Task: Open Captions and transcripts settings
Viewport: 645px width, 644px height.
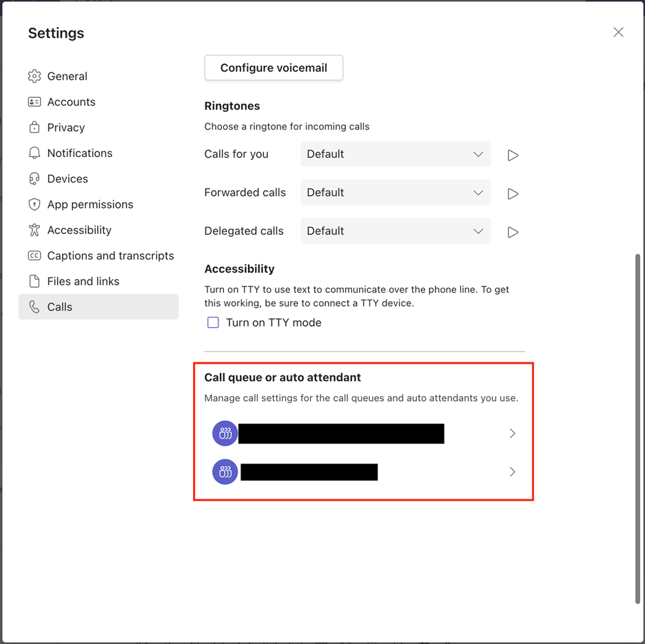Action: pos(110,256)
